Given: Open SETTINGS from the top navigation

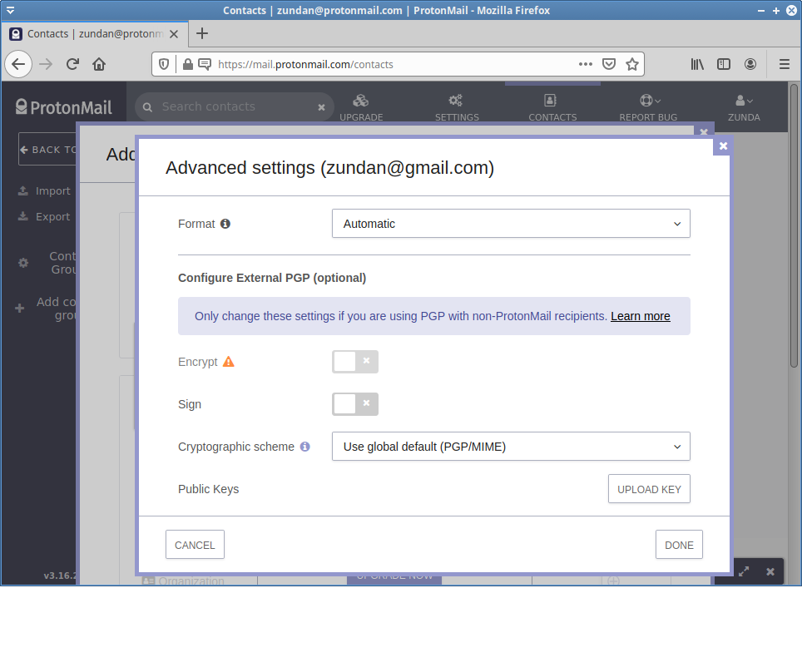Looking at the screenshot, I should (457, 107).
